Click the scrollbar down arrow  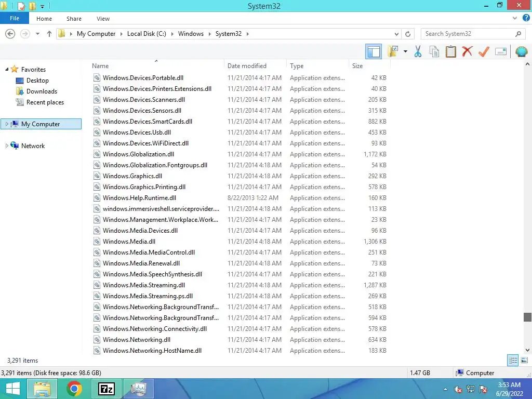[527, 350]
